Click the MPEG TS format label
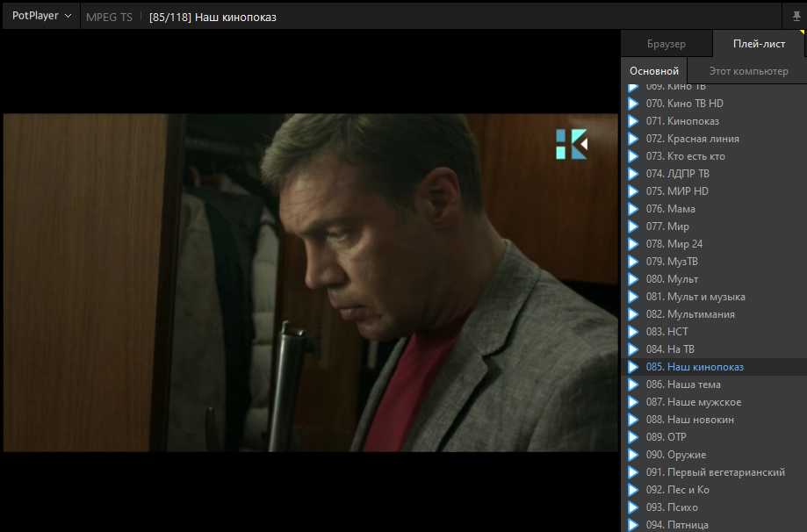The height and width of the screenshot is (532, 807). coord(109,17)
